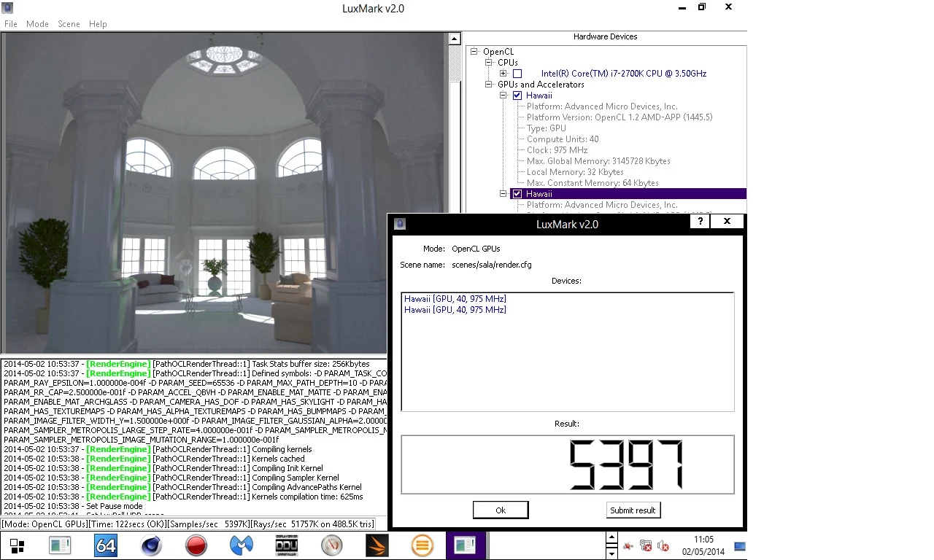934x560 pixels.
Task: Open the blue Malwarebytes taskbar icon
Action: coord(241,545)
